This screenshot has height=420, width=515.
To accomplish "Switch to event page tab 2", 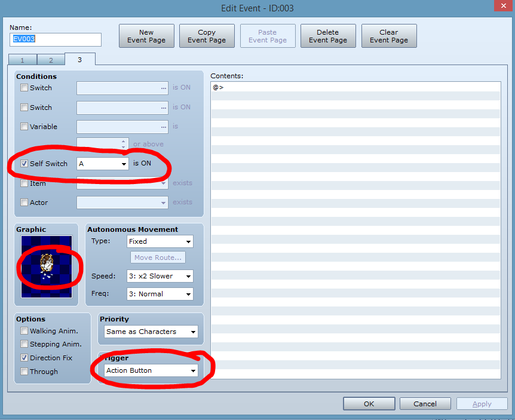I will click(x=51, y=60).
